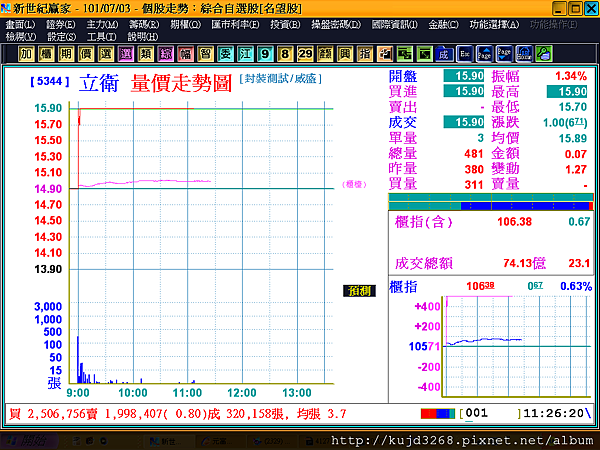Click the pink 選 toolbar icon
The height and width of the screenshot is (450, 600).
126,54
